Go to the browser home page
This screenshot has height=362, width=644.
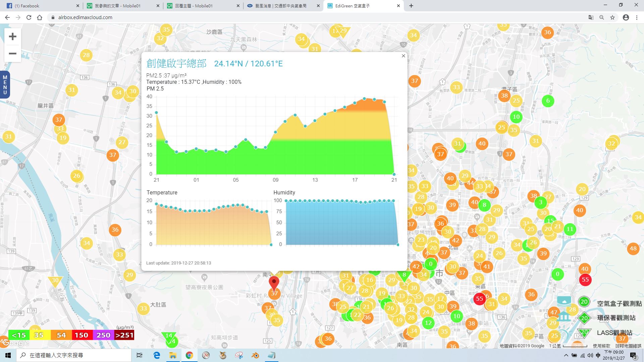point(40,17)
